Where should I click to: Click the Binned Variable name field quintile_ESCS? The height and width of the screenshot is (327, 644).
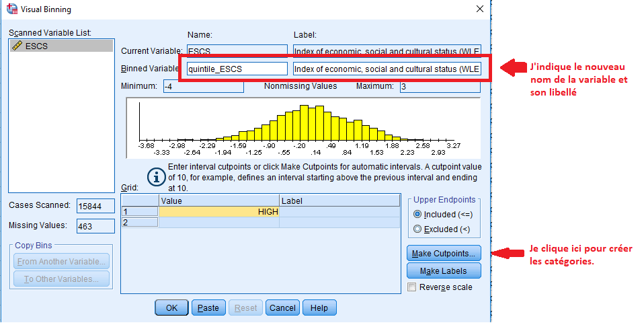237,69
